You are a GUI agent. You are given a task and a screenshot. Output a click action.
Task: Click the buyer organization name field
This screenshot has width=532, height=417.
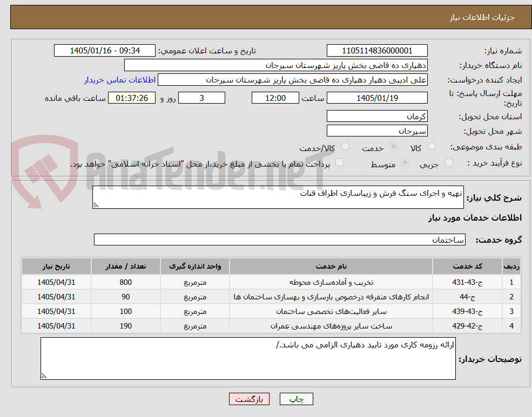pyautogui.click(x=276, y=65)
